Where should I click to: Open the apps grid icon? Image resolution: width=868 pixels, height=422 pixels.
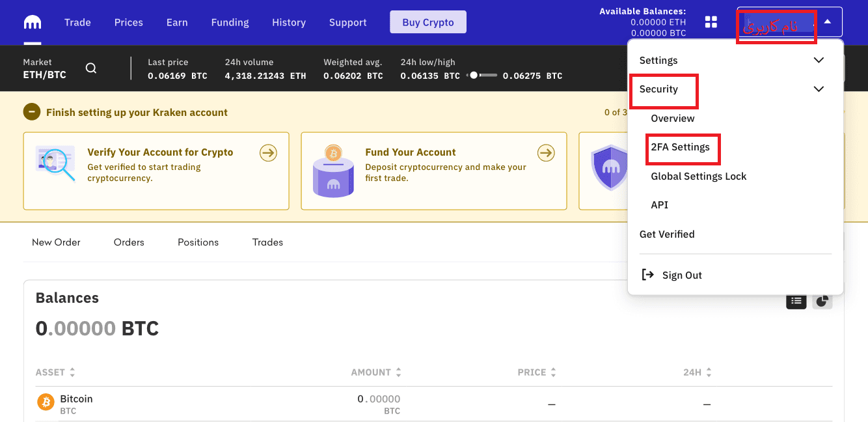(711, 22)
